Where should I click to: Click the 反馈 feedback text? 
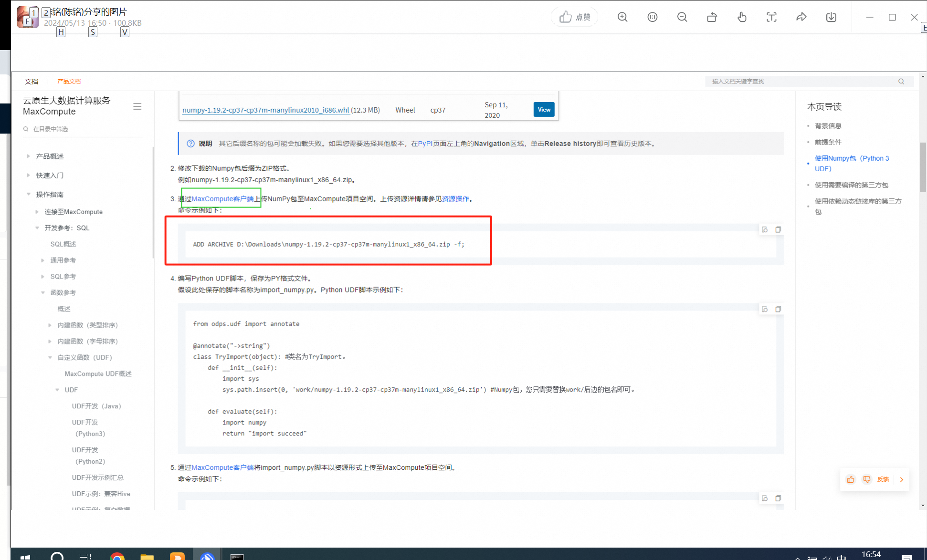tap(883, 479)
